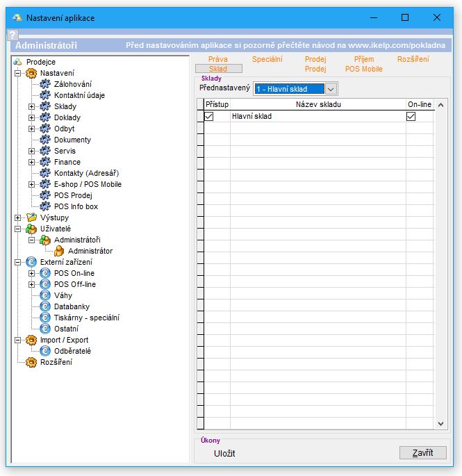The image size is (462, 476).
Task: Click the Databanky icon in the tree
Action: [x=45, y=306]
